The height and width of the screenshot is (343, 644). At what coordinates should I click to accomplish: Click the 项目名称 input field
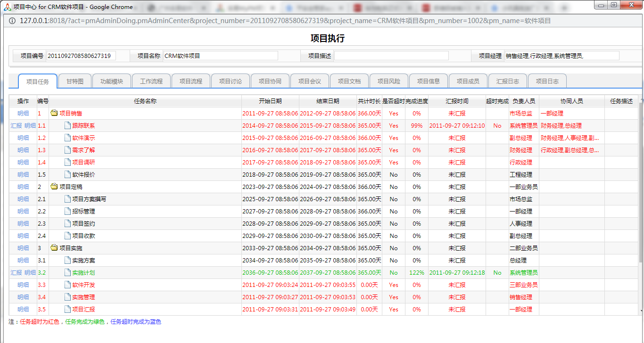pos(221,56)
